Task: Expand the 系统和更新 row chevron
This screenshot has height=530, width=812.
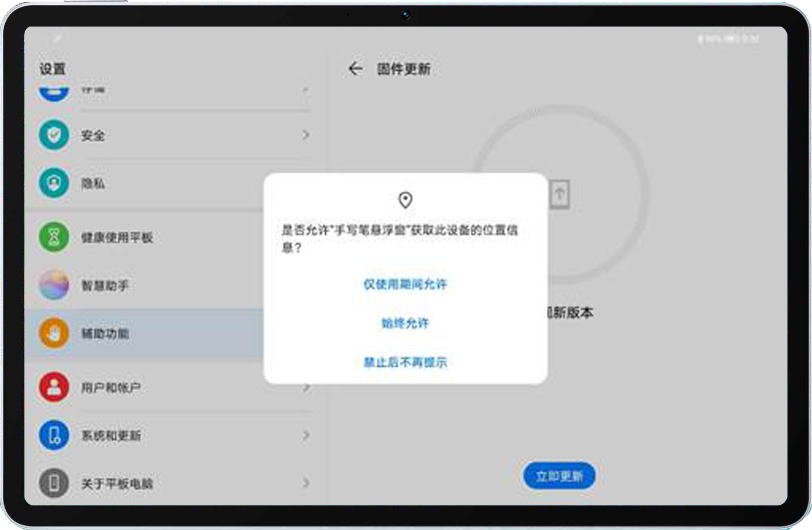Action: click(306, 435)
